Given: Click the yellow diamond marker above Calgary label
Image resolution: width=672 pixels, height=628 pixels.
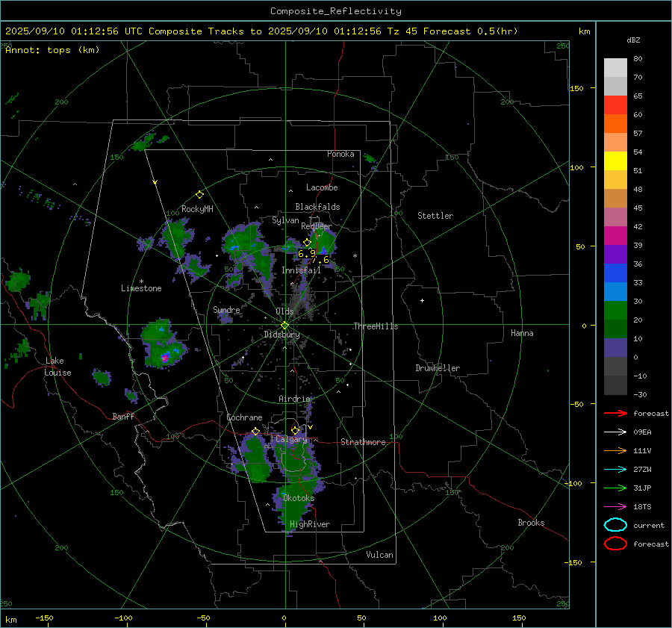Looking at the screenshot, I should [x=295, y=430].
